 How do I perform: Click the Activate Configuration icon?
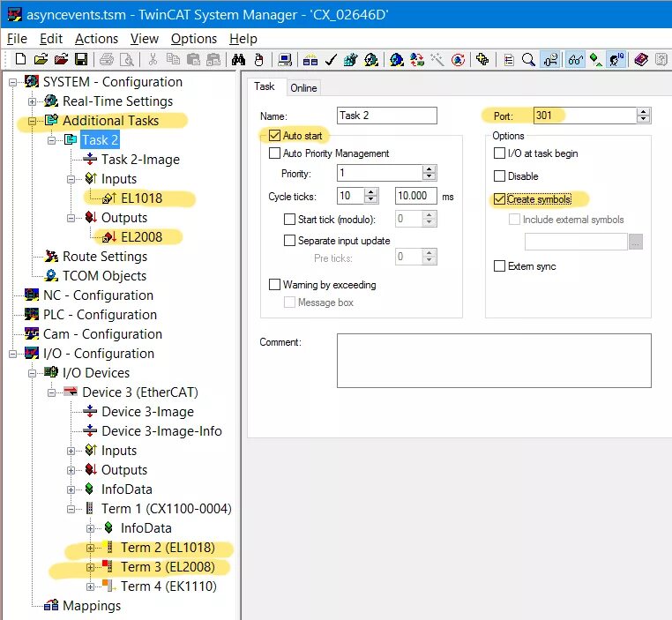coord(351,60)
